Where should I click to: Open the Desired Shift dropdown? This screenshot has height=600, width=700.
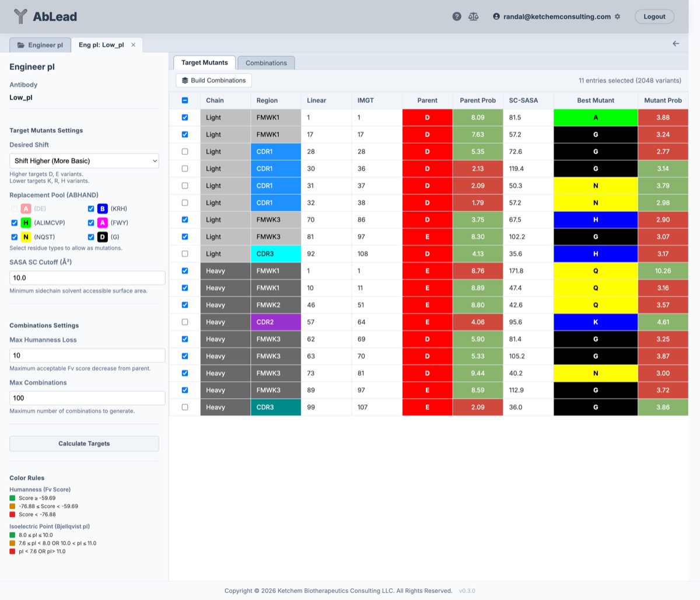coord(84,161)
